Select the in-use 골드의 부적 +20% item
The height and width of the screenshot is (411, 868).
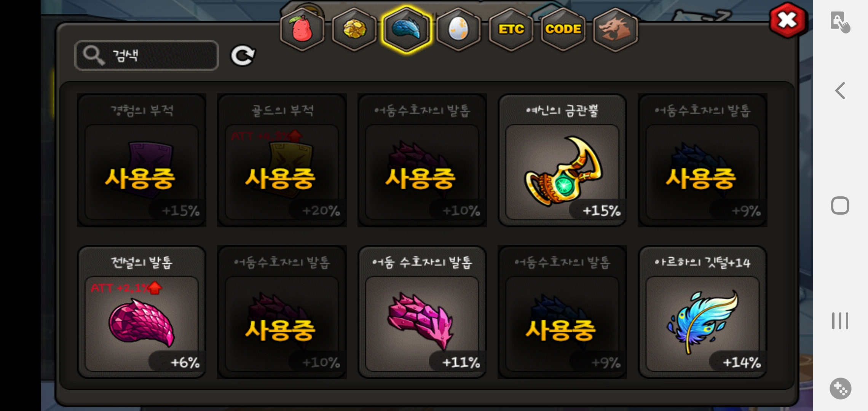pyautogui.click(x=282, y=160)
